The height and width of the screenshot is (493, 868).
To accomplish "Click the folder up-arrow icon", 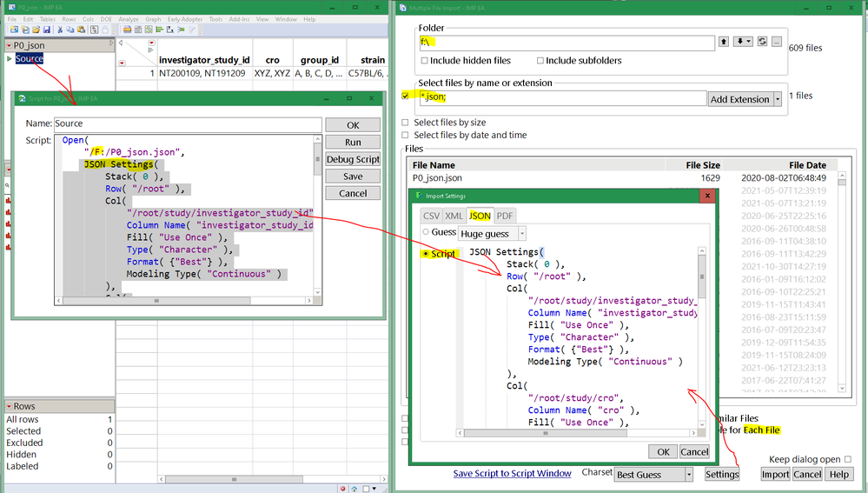I will coord(724,42).
